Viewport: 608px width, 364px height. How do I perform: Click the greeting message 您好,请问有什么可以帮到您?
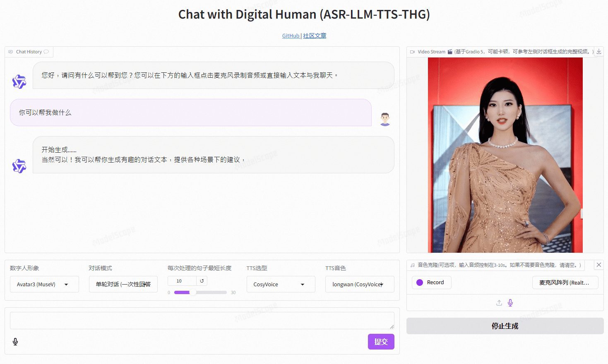tap(214, 75)
